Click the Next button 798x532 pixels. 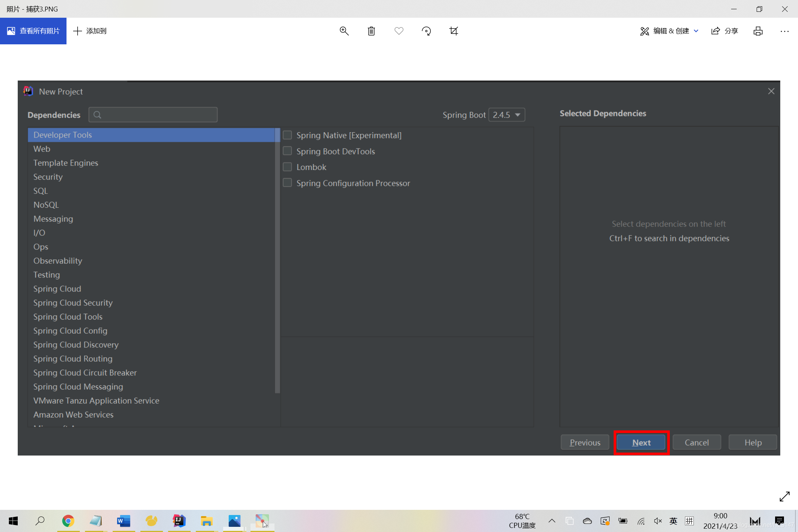pos(641,442)
